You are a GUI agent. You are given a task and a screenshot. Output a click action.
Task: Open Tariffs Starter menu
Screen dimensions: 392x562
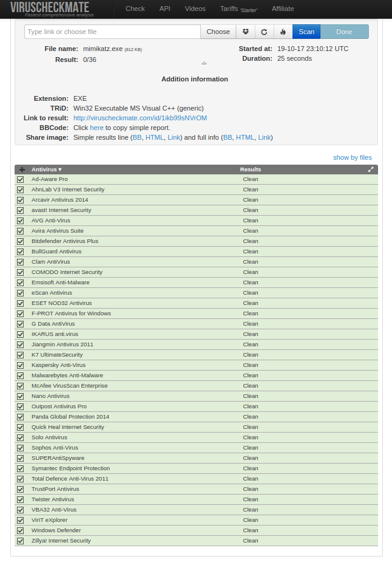[238, 9]
